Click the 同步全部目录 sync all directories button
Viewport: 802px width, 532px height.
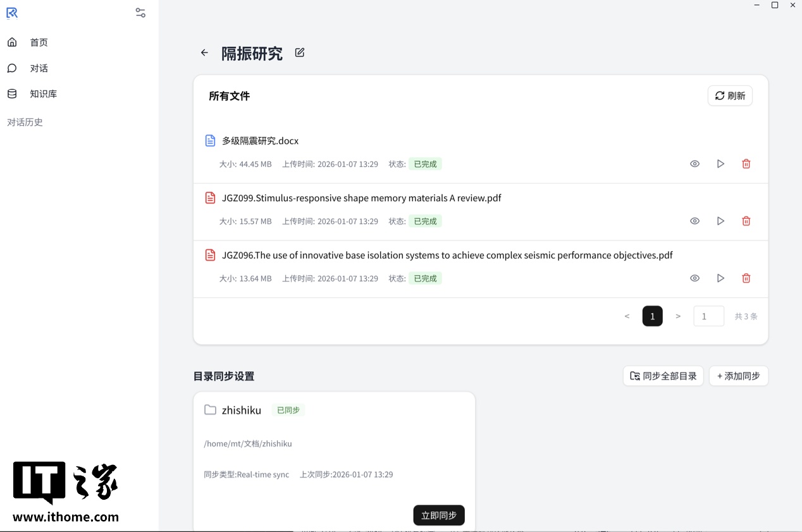(663, 376)
